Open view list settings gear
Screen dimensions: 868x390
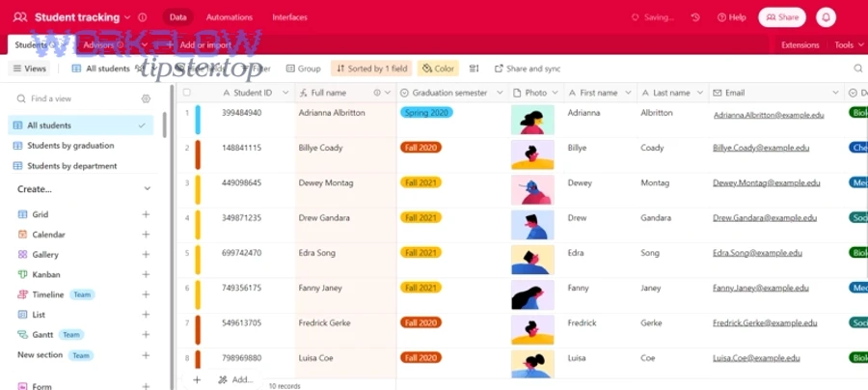tap(147, 98)
